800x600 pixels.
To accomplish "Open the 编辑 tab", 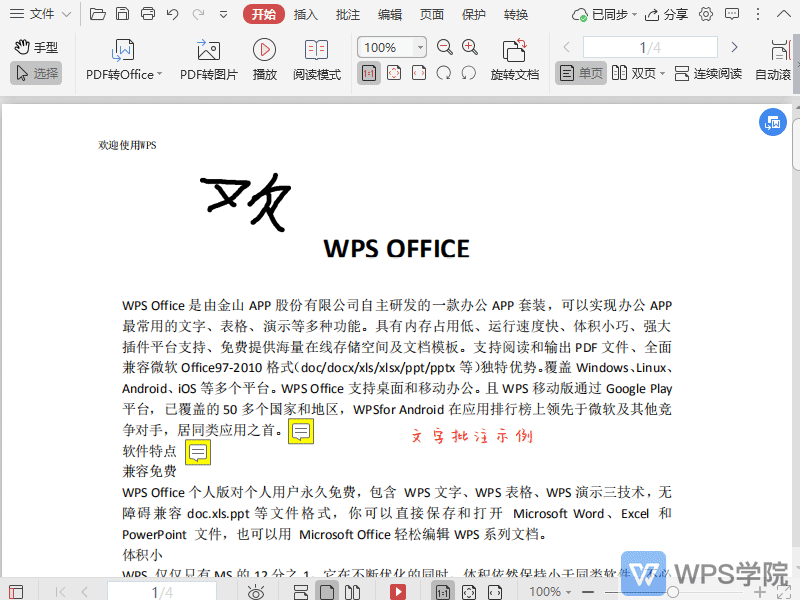I will click(x=390, y=14).
